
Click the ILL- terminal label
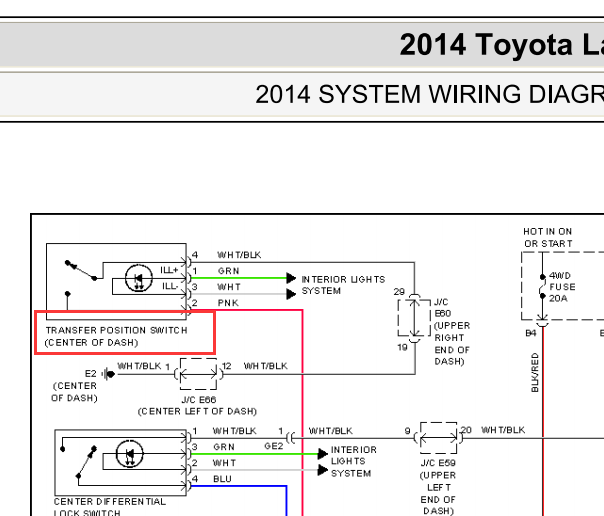[x=170, y=286]
